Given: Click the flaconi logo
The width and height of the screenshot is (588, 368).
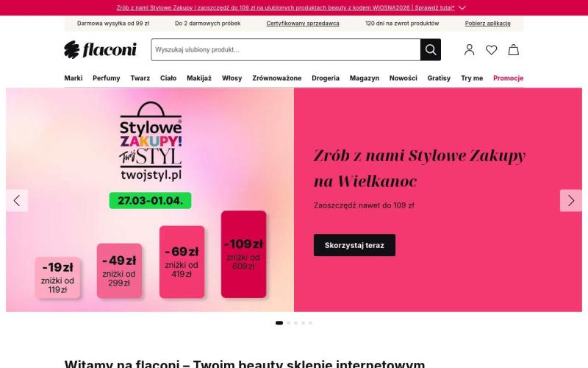Looking at the screenshot, I should (100, 49).
